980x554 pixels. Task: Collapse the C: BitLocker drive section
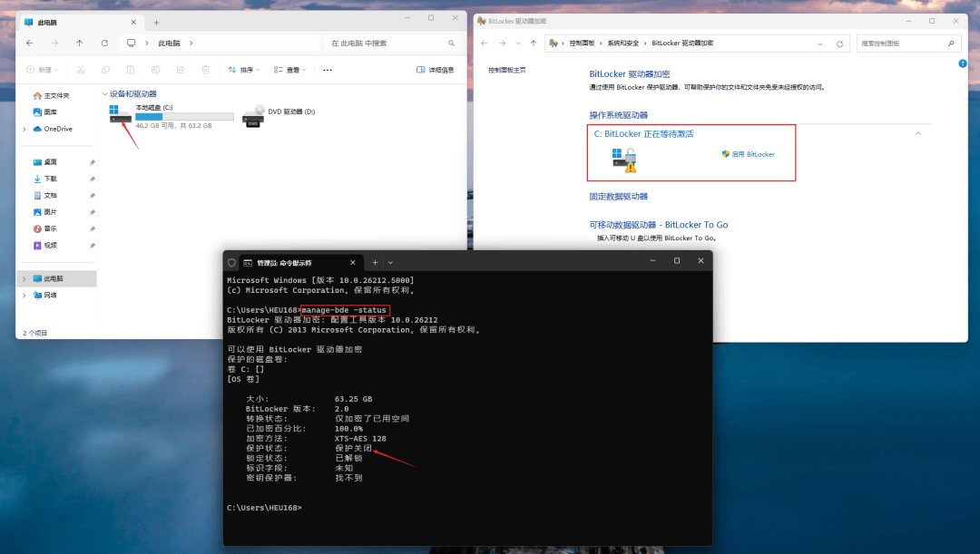pyautogui.click(x=917, y=133)
